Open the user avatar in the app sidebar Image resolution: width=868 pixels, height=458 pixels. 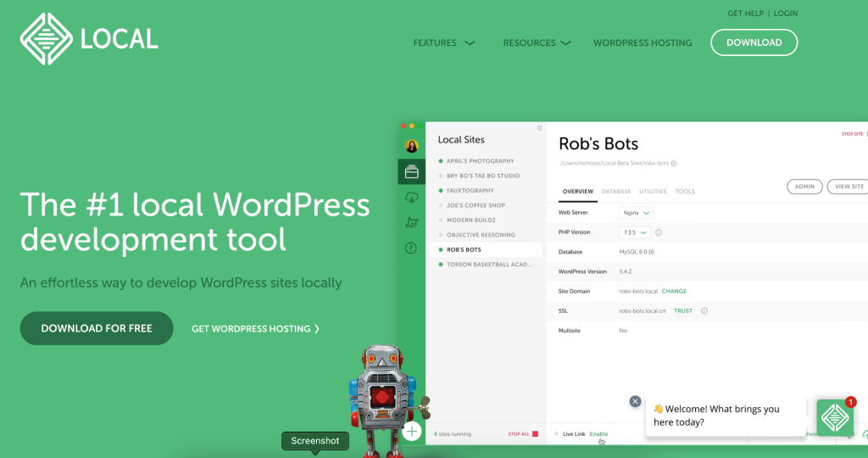(411, 146)
